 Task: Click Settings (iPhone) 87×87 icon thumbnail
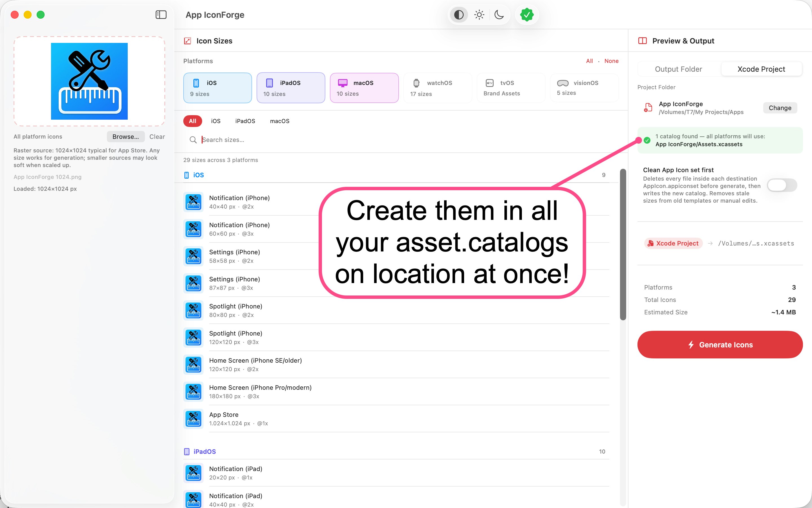194,283
